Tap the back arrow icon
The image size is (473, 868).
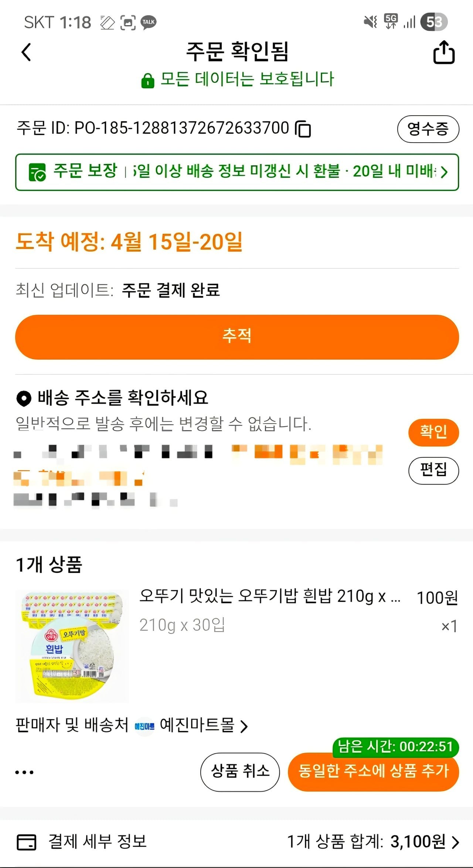click(26, 52)
